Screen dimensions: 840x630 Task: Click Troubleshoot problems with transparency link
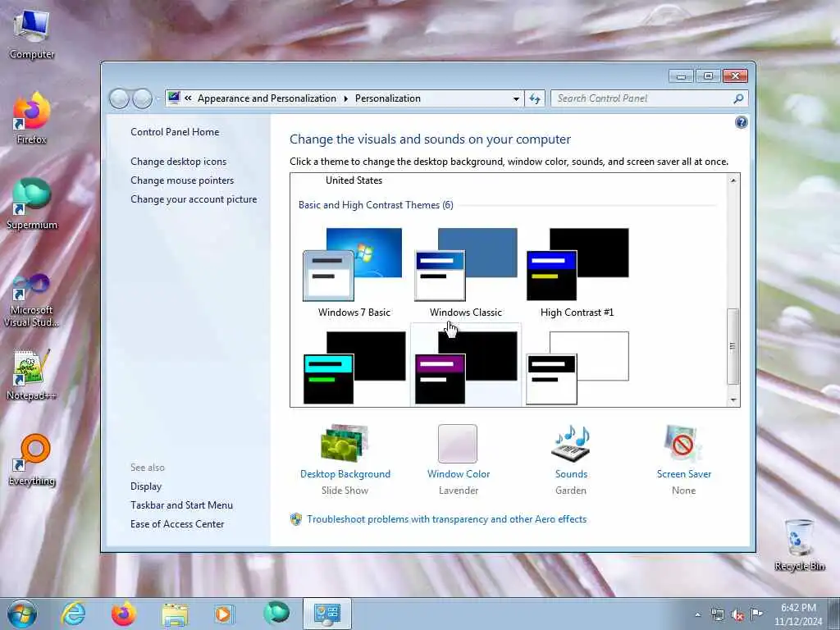(446, 518)
